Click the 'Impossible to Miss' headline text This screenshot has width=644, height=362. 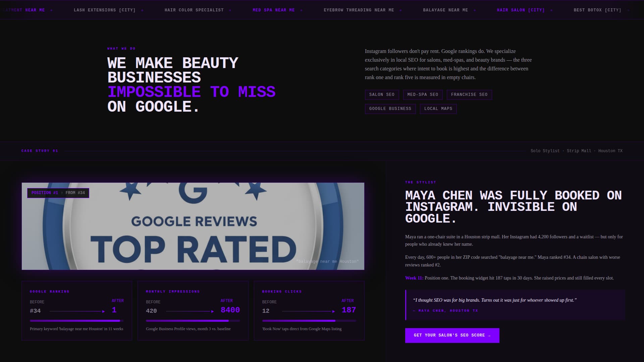pos(192,92)
